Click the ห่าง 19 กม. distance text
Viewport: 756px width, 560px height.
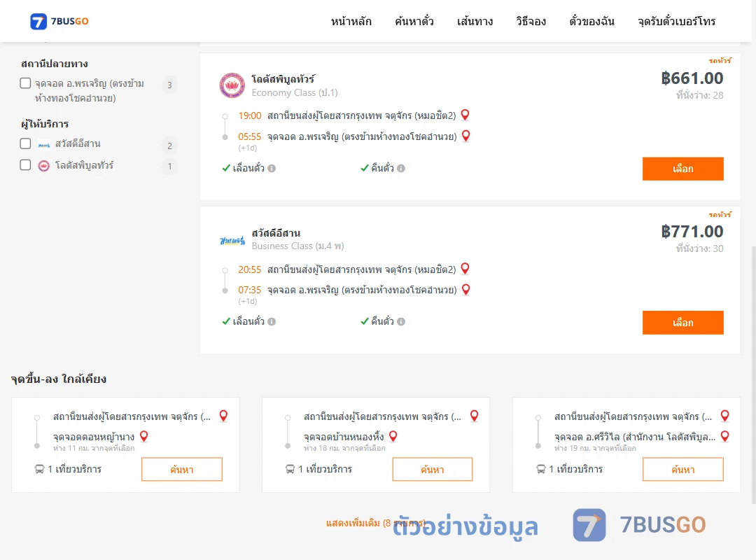point(595,449)
